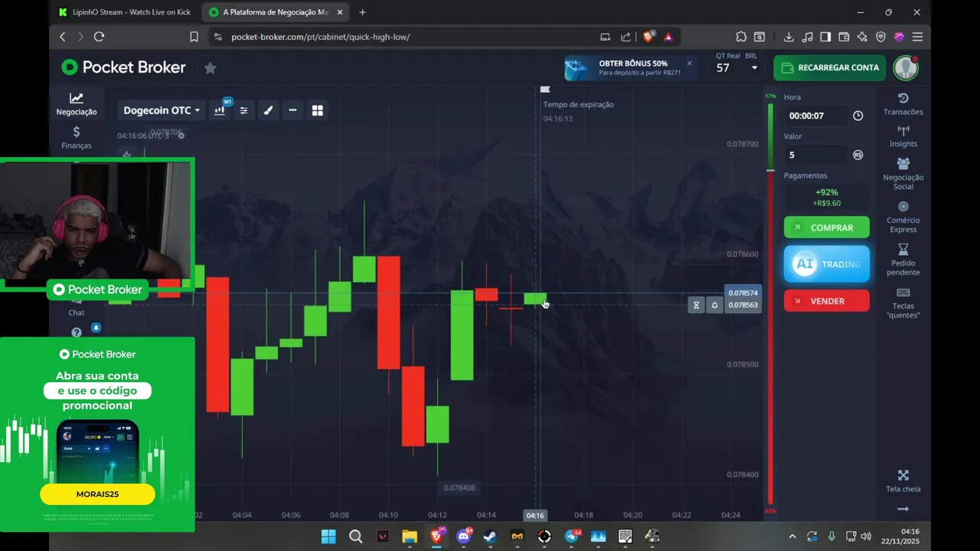The width and height of the screenshot is (980, 551).
Task: Open browser downloads icon
Action: pos(788,36)
